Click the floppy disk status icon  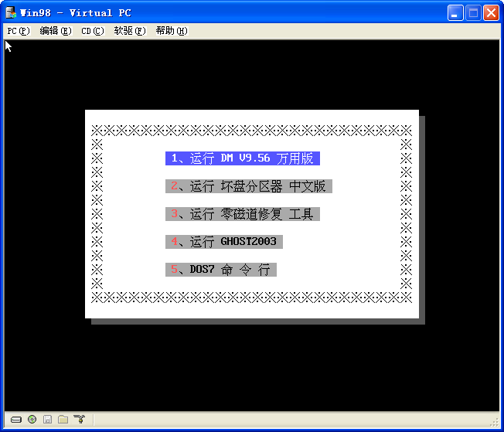pyautogui.click(x=48, y=419)
